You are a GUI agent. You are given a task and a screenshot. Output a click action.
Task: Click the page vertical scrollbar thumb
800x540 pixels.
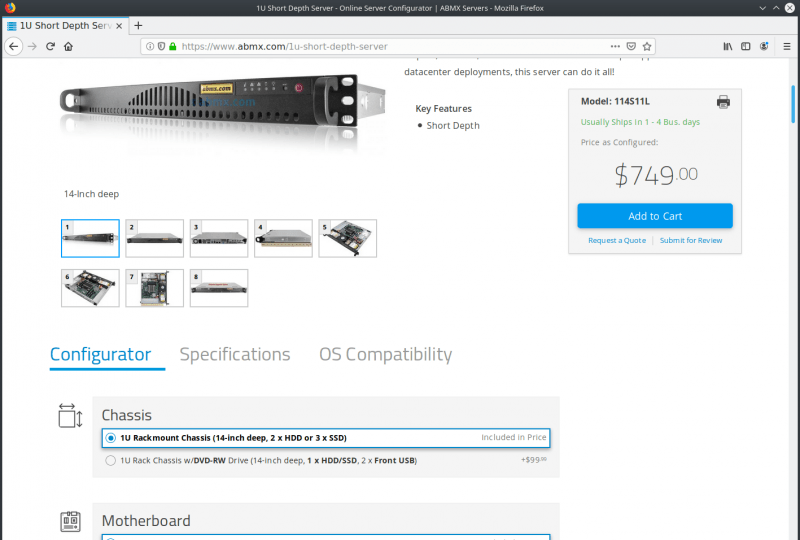pyautogui.click(x=793, y=104)
